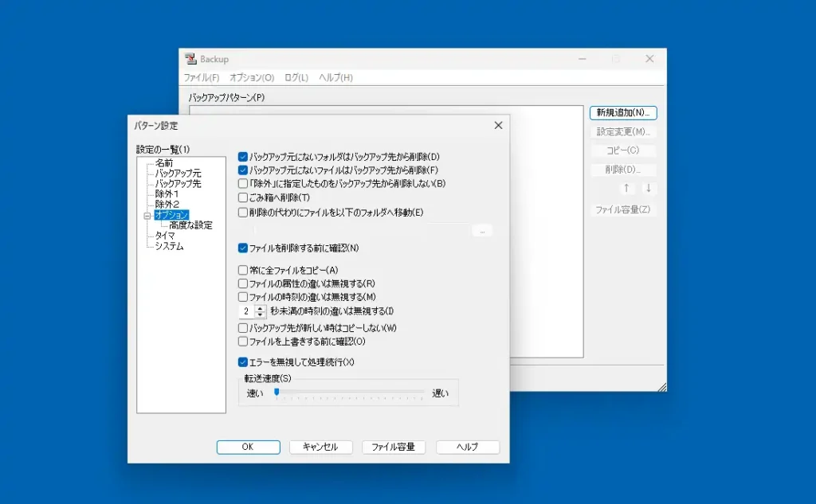Screen dimensions: 816x504
Task: Enable 常に全ファイルをコピー option
Action: tap(243, 271)
